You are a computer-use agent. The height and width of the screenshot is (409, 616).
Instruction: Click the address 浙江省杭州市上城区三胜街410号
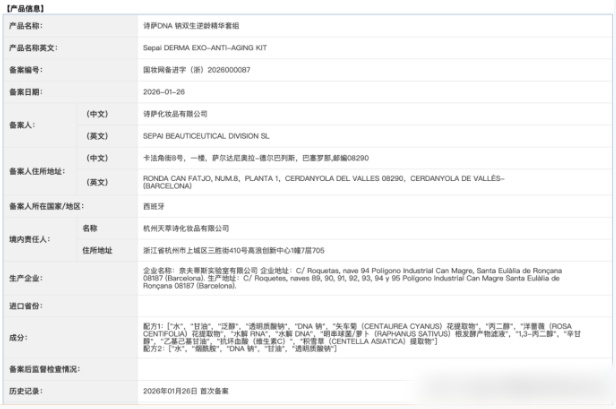234,250
